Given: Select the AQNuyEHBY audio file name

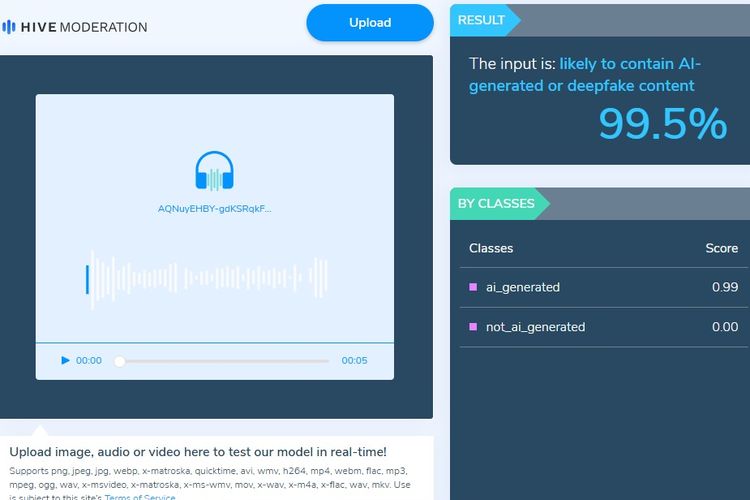Looking at the screenshot, I should tap(214, 209).
